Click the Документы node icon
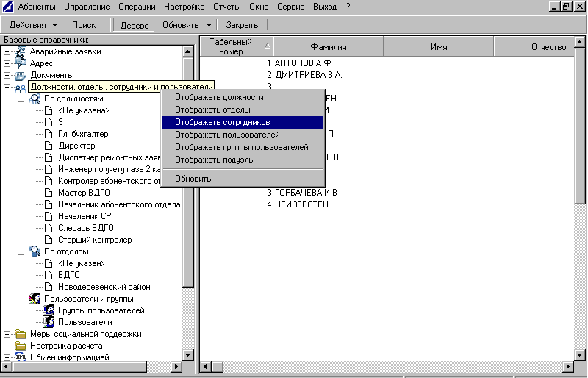Screen dimensions: 588x378 click(x=20, y=75)
